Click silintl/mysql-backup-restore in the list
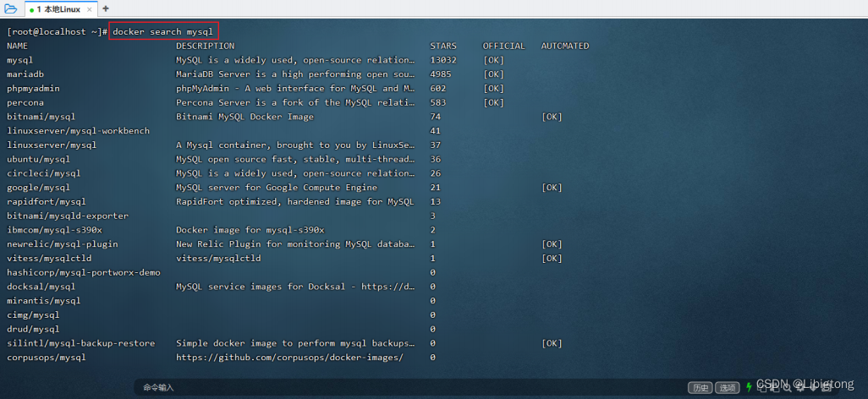Image resolution: width=868 pixels, height=399 pixels. (x=81, y=343)
